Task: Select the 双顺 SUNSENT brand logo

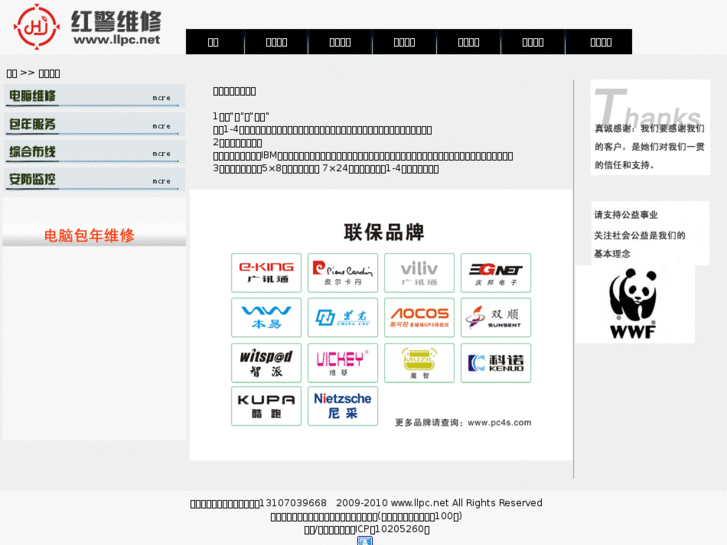Action: coord(496,318)
